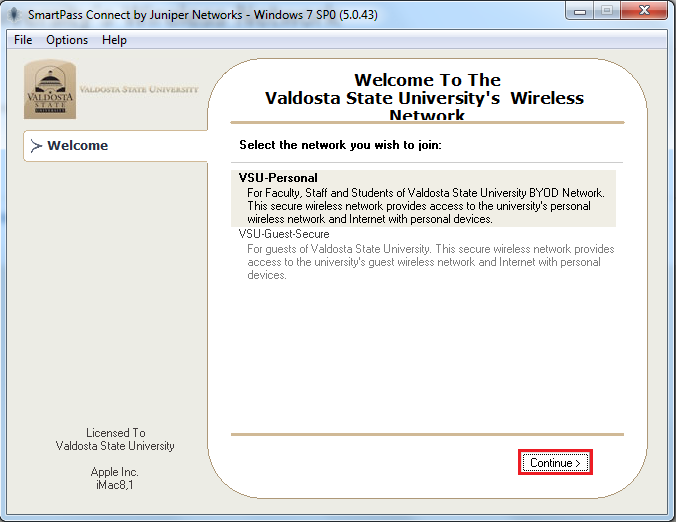Click the VSU-Guest-Secure description text

pos(430,262)
